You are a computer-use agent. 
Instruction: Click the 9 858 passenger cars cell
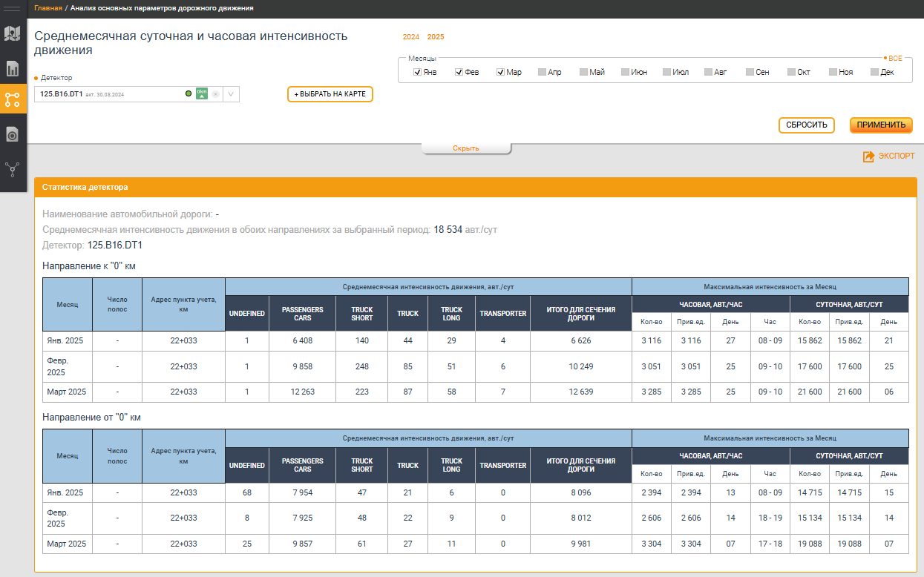(302, 366)
